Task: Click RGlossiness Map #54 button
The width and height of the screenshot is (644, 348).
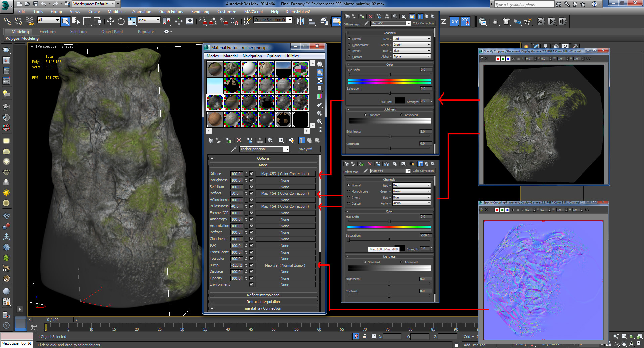Action: tap(285, 206)
